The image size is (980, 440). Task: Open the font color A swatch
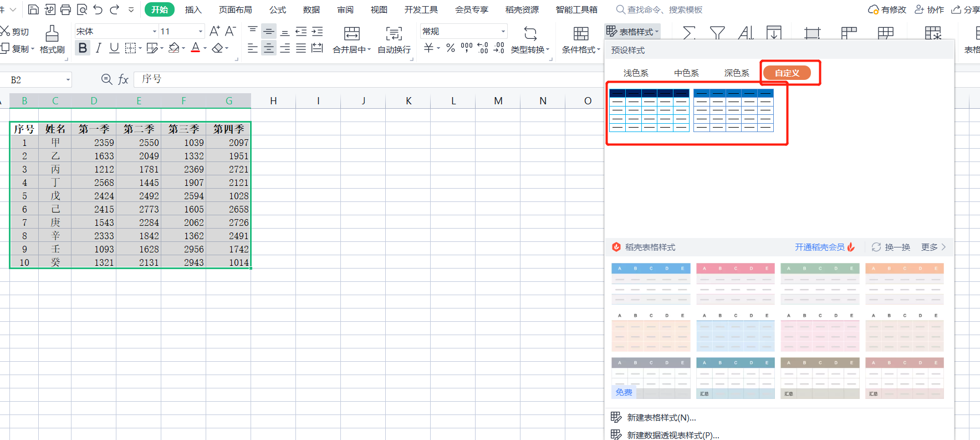pyautogui.click(x=195, y=48)
